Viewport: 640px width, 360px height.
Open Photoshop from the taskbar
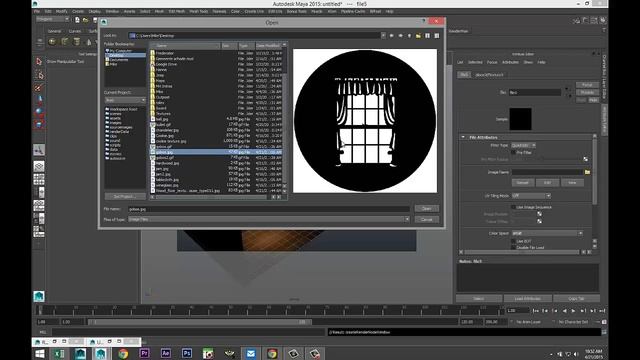coord(187,353)
